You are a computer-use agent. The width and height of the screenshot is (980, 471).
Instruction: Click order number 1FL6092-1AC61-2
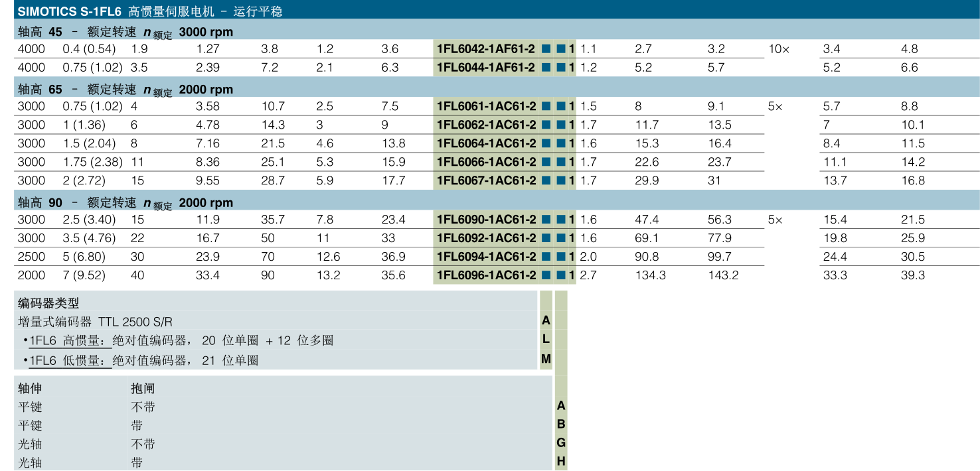pos(486,239)
